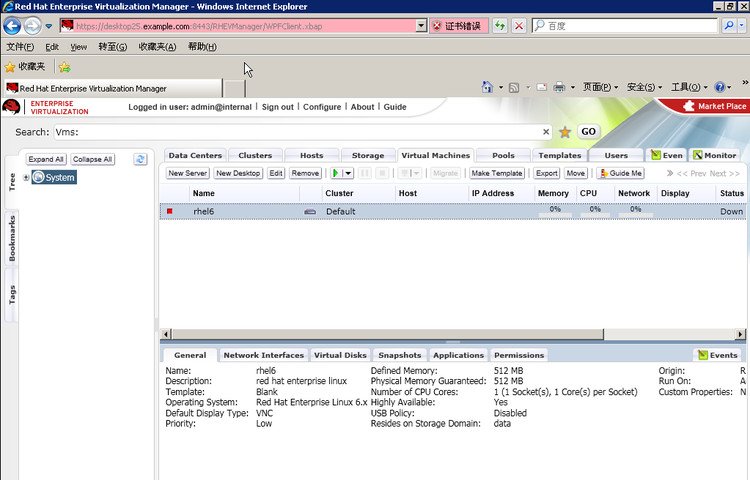The image size is (750, 480).
Task: Switch to the Hosts tab
Action: point(311,155)
